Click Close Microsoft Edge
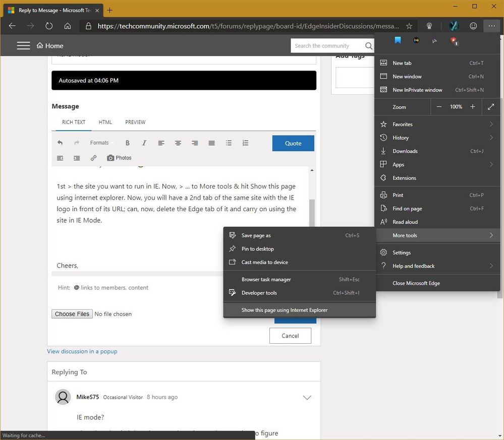 (437, 283)
